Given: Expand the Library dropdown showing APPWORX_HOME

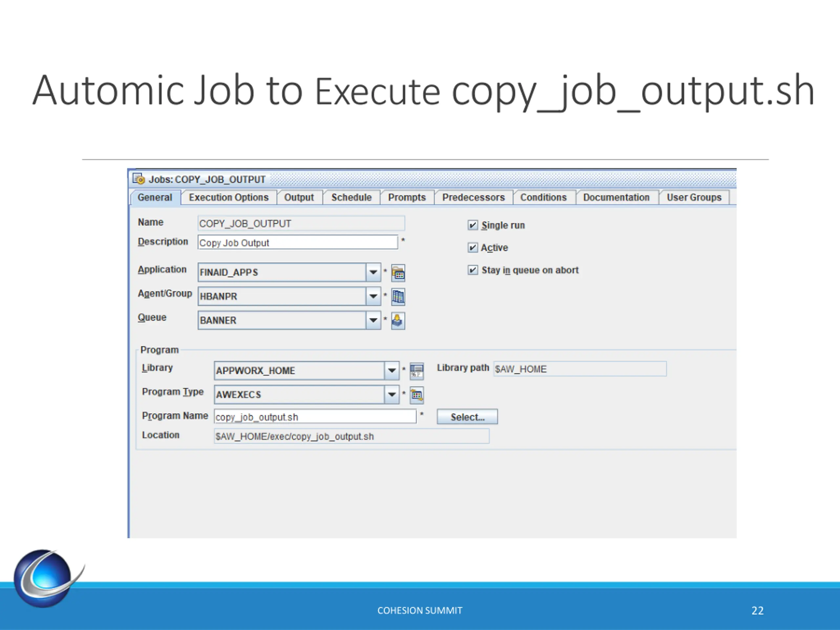Looking at the screenshot, I should (x=391, y=370).
